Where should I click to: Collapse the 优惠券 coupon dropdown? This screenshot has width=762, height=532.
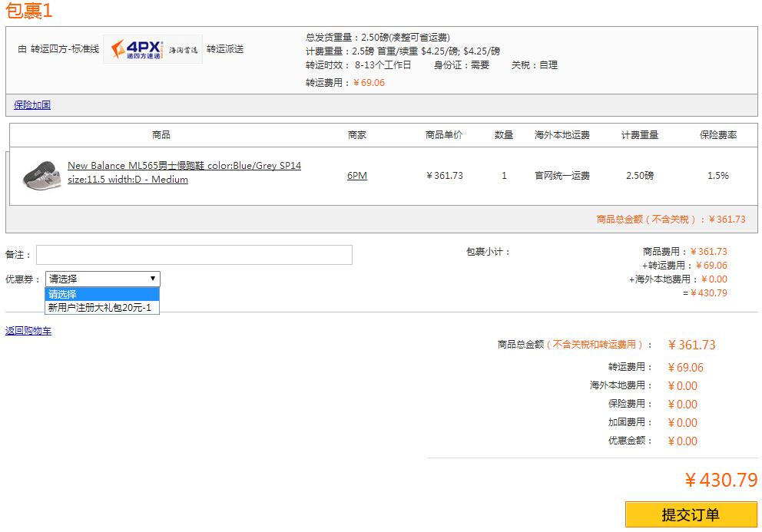102,279
